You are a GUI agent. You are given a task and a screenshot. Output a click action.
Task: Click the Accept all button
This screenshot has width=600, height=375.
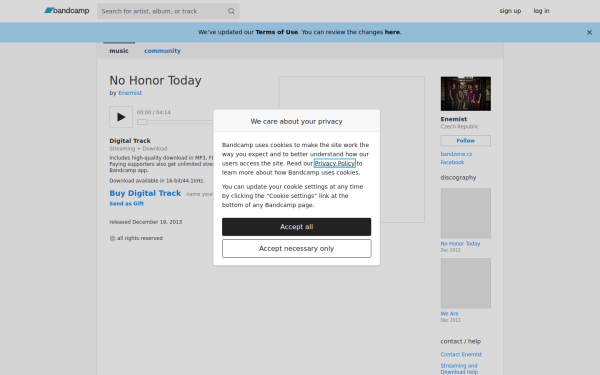(x=297, y=227)
